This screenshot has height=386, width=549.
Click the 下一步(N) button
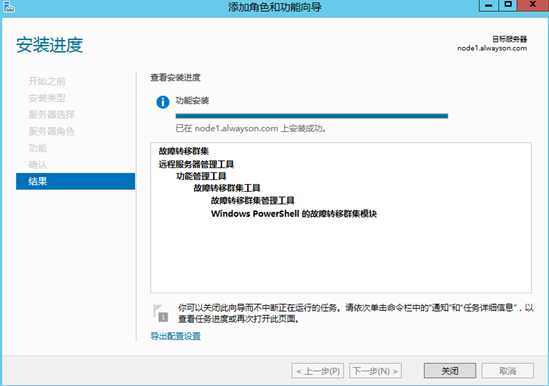pyautogui.click(x=375, y=371)
